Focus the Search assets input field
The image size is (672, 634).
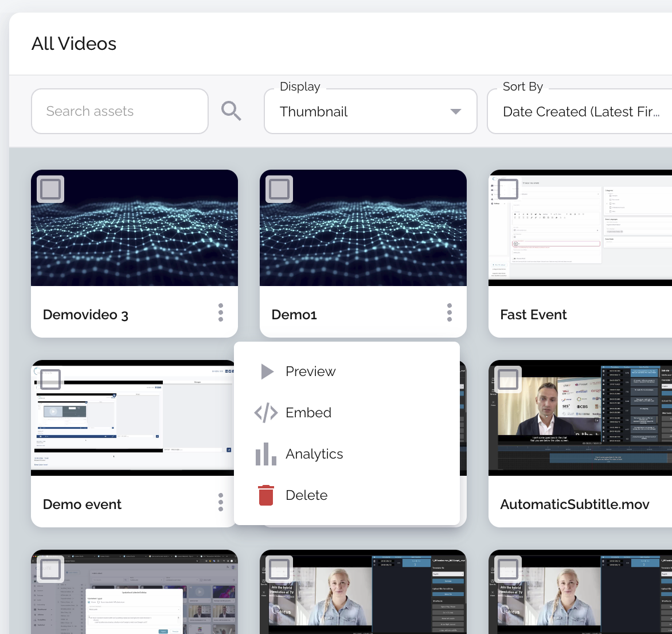pos(119,111)
